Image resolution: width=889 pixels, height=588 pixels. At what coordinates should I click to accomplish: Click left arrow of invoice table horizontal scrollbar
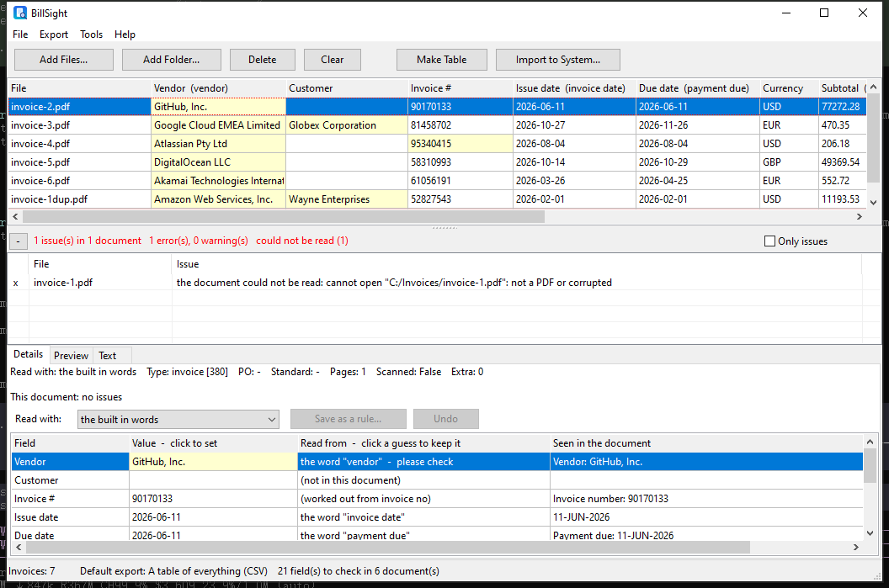[15, 216]
